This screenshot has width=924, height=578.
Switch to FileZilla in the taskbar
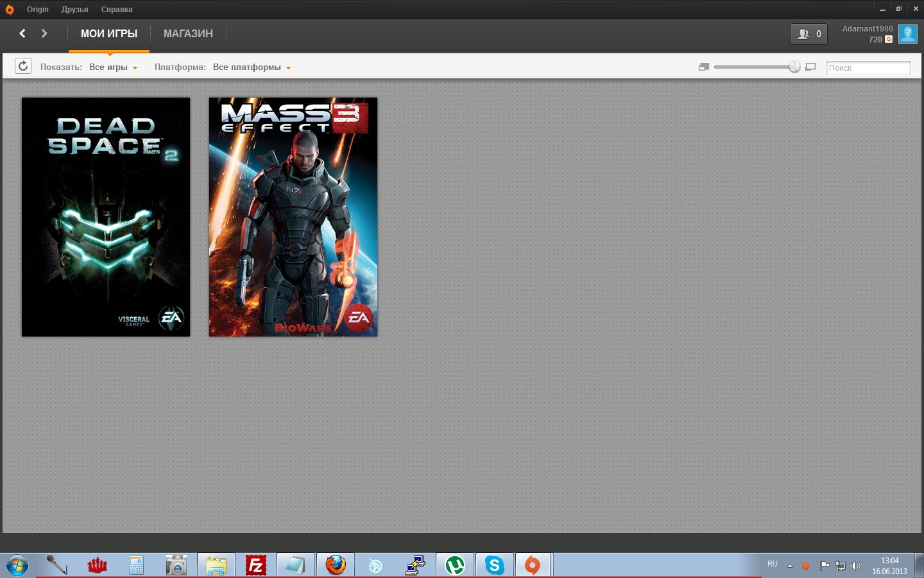pyautogui.click(x=256, y=565)
